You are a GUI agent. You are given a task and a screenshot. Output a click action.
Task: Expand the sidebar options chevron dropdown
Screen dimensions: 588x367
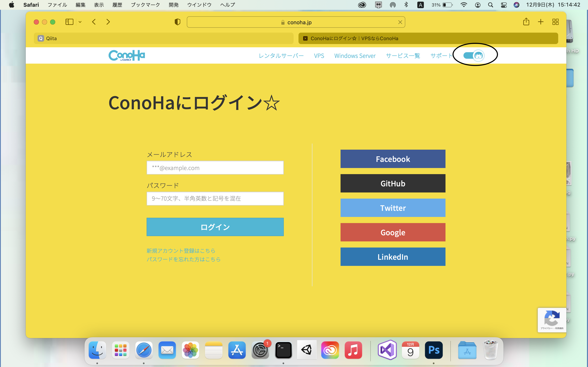(80, 22)
